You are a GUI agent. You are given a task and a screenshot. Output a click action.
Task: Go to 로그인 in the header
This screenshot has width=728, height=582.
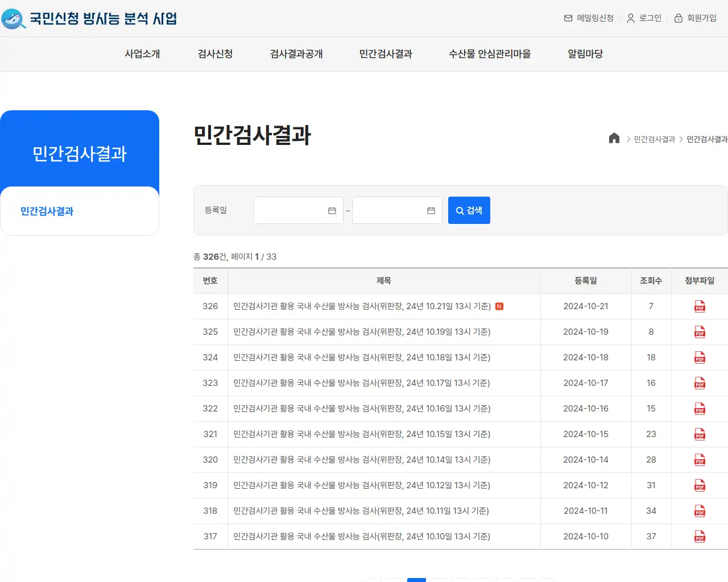[x=644, y=18]
